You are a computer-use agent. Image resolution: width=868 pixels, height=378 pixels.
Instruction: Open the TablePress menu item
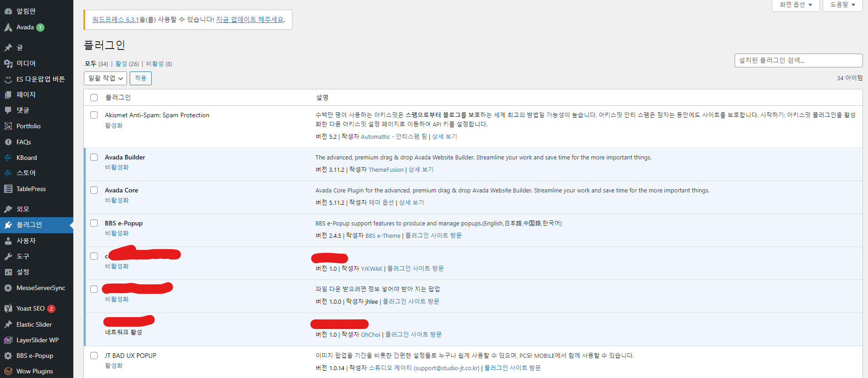(37, 189)
